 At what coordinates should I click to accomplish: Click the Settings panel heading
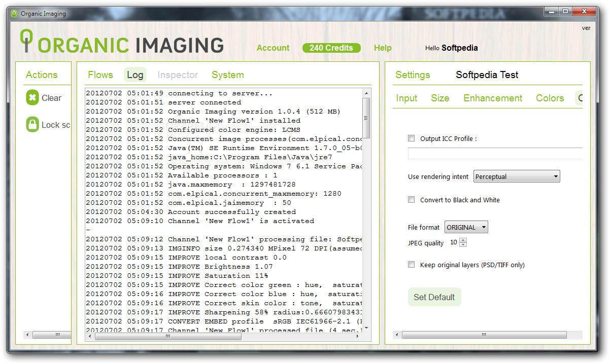[413, 75]
